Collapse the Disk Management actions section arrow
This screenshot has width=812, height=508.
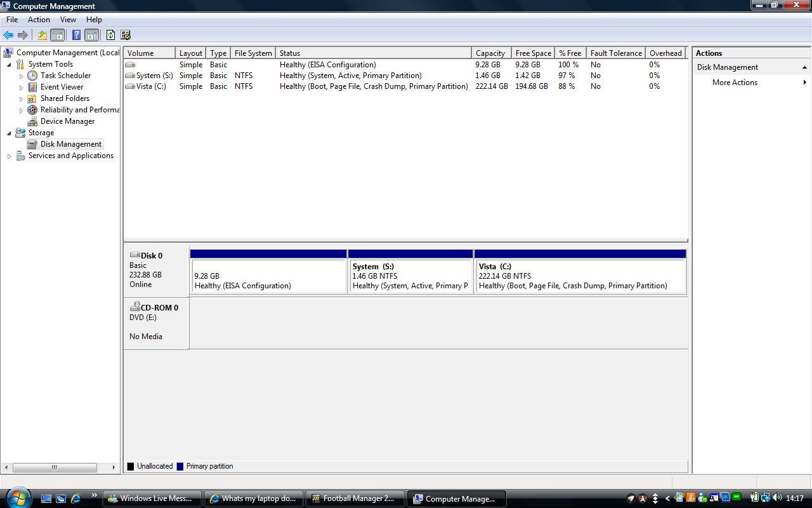click(804, 67)
